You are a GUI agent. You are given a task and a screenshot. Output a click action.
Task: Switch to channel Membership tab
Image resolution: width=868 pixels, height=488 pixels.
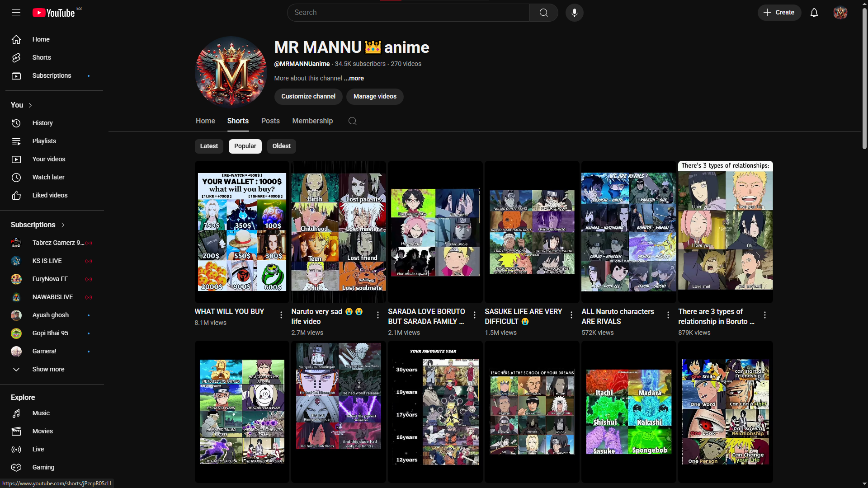tap(312, 121)
